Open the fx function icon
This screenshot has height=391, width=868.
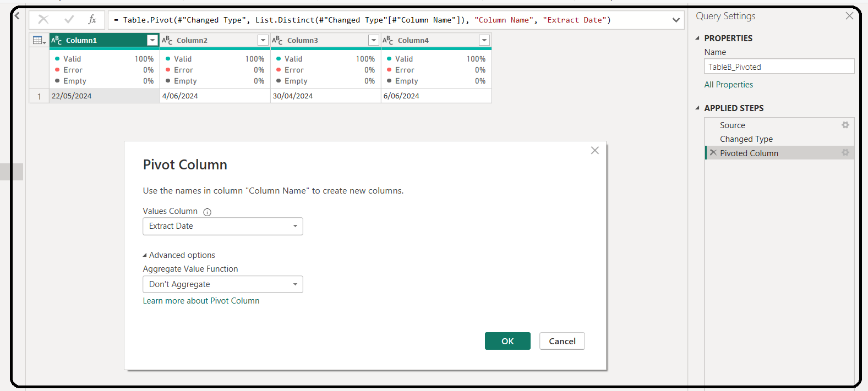tap(92, 20)
